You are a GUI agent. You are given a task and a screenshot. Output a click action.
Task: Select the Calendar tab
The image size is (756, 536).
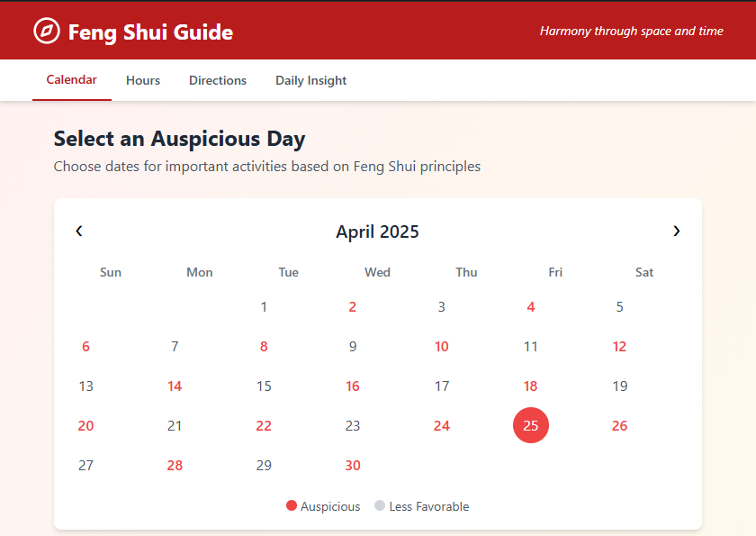[x=72, y=80]
